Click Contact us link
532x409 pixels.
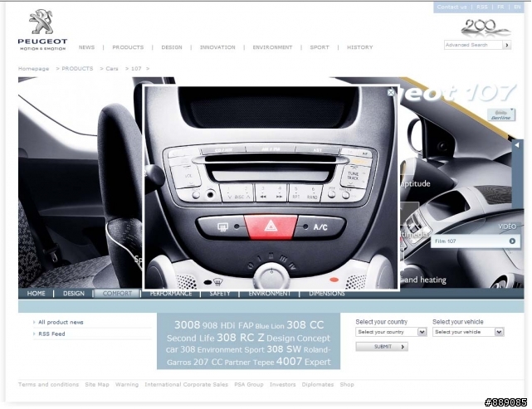pos(451,7)
